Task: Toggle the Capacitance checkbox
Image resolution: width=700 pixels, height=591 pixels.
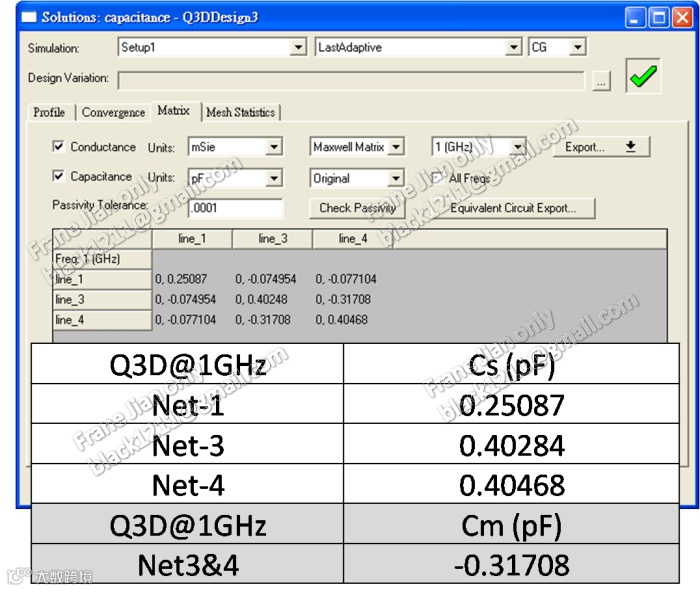Action: coord(58,175)
